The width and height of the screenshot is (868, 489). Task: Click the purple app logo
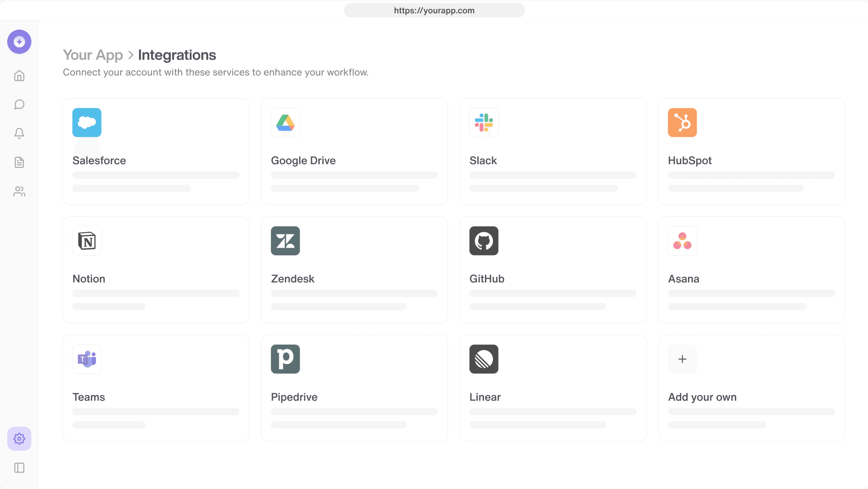(x=19, y=42)
